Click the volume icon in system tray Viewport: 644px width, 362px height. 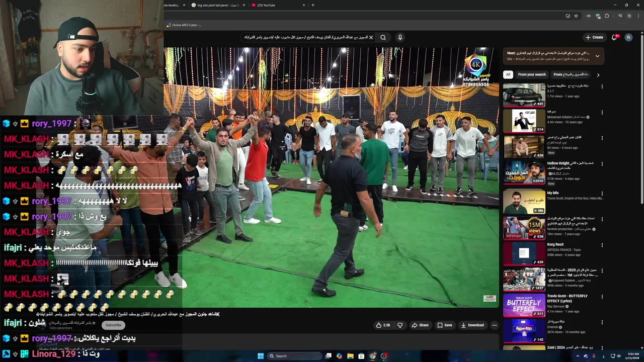click(619, 356)
